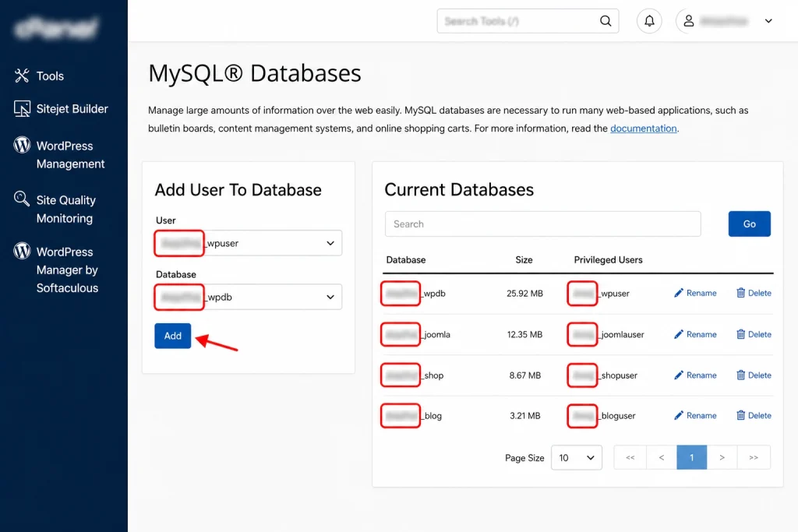Open Tools from the sidebar
Viewport: 798px width, 532px height.
(x=39, y=76)
